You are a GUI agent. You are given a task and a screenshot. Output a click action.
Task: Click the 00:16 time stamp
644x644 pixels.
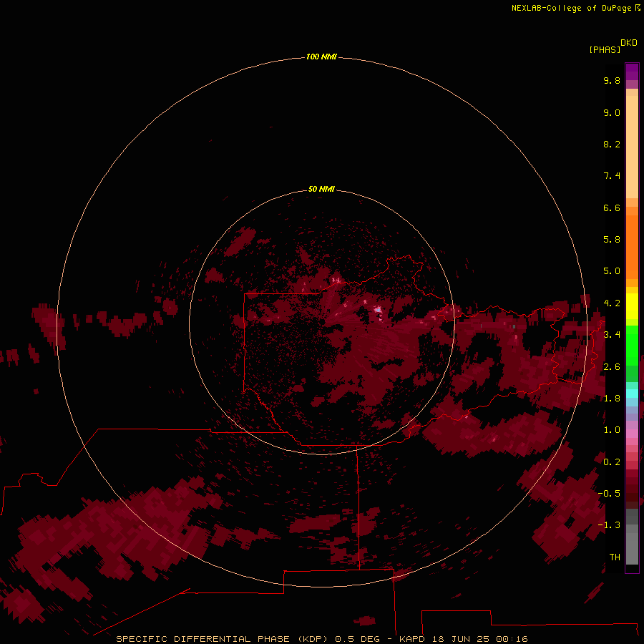512,639
